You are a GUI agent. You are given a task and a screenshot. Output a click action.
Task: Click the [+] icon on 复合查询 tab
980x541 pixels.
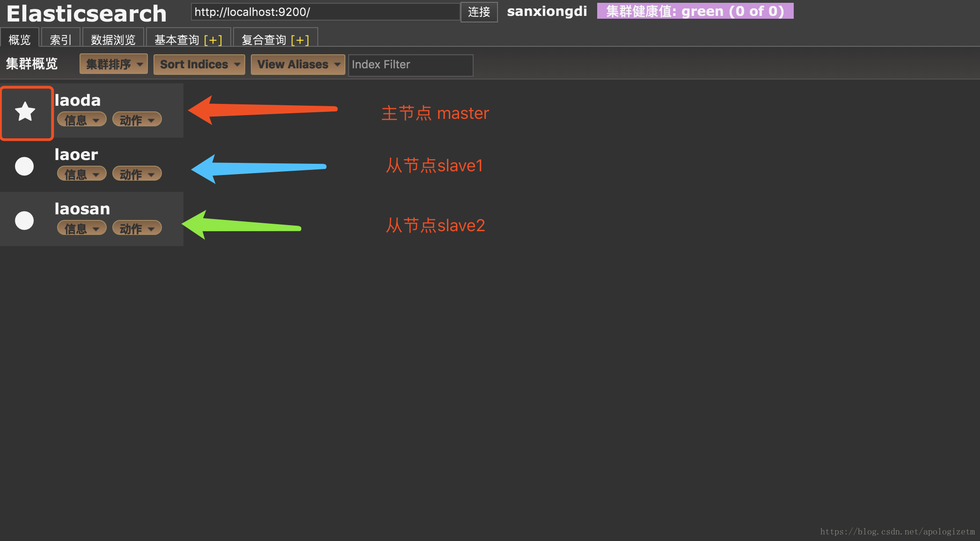(x=300, y=40)
